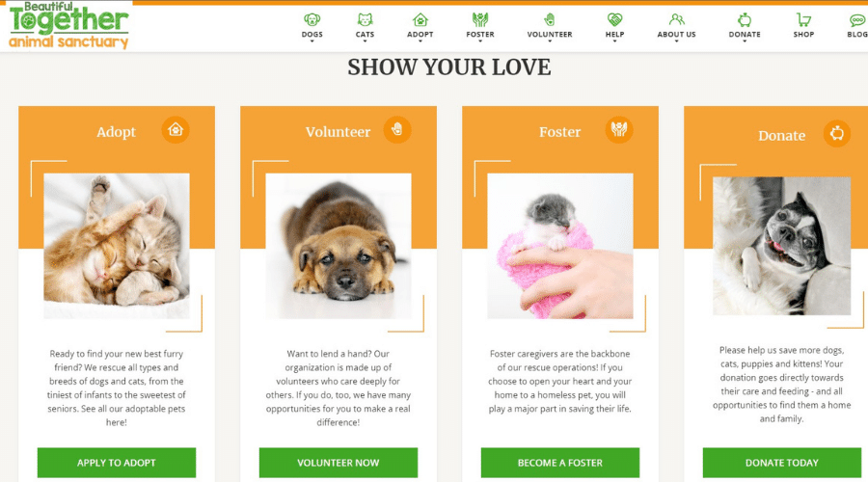
Task: Open the Help menu label
Action: tap(614, 35)
